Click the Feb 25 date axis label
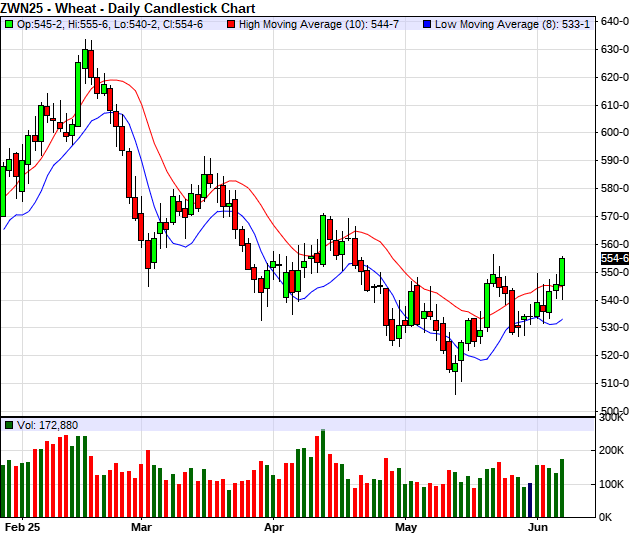The image size is (640, 536). (20, 526)
